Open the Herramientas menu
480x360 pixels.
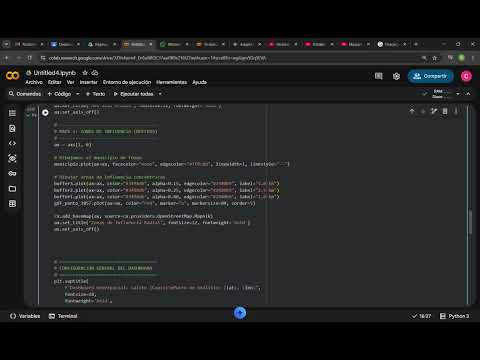172,82
